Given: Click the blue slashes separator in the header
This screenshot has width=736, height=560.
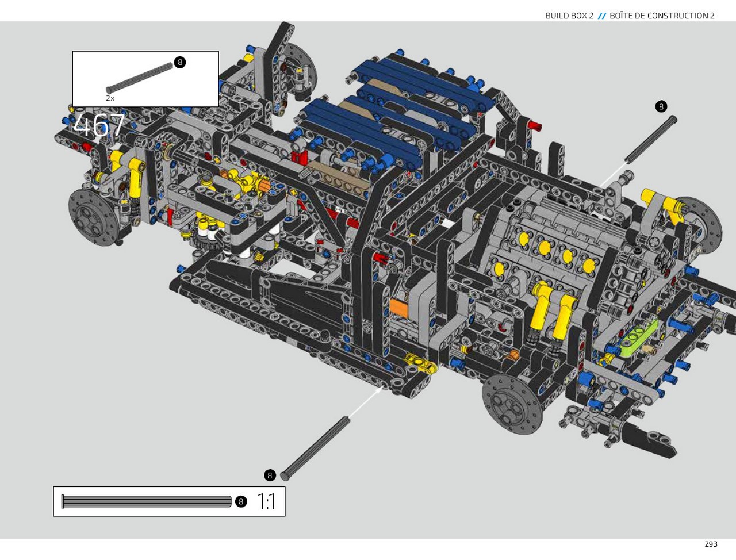Looking at the screenshot, I should [x=601, y=16].
